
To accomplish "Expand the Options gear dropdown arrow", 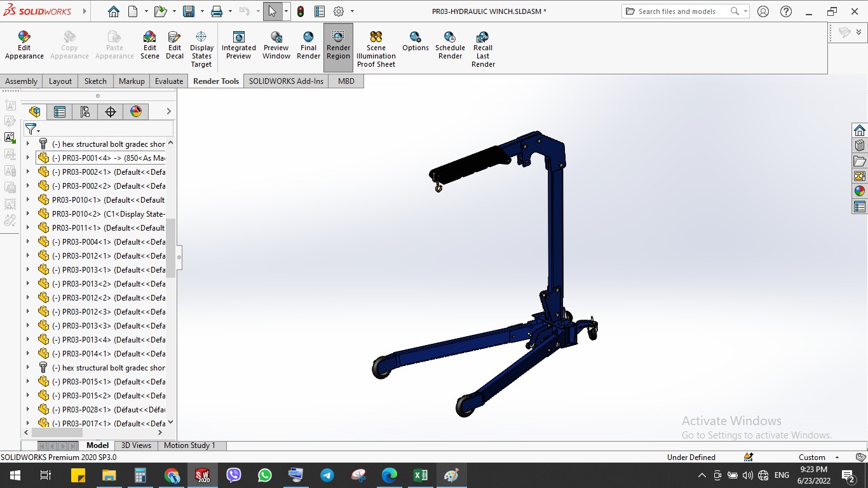I will [352, 11].
